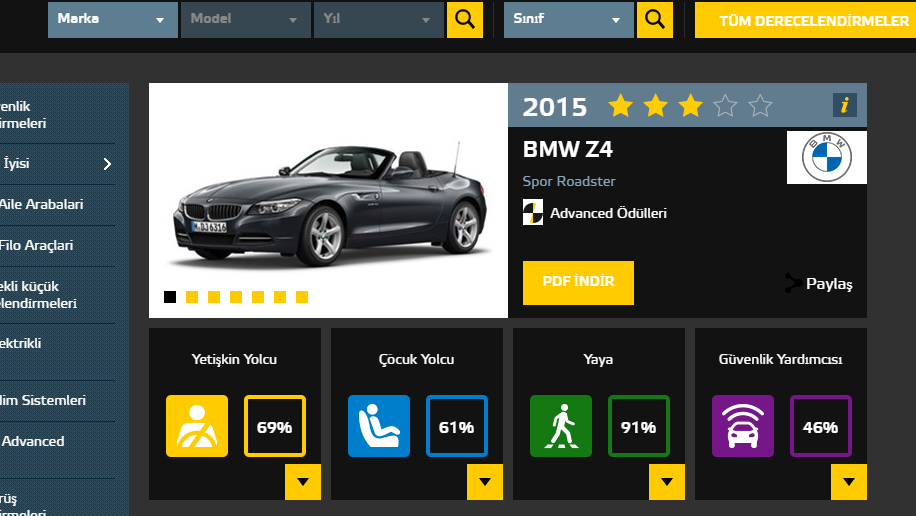The height and width of the screenshot is (516, 916).
Task: Click the Yaya pedestrian icon
Action: pyautogui.click(x=561, y=426)
